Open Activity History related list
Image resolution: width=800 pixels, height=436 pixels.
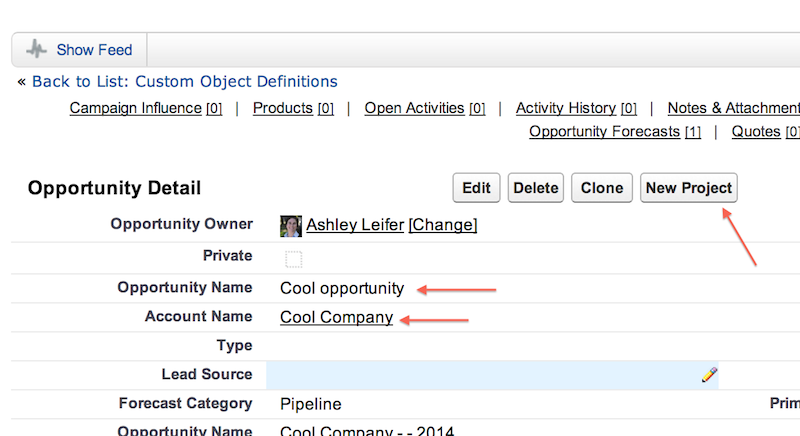pyautogui.click(x=565, y=108)
